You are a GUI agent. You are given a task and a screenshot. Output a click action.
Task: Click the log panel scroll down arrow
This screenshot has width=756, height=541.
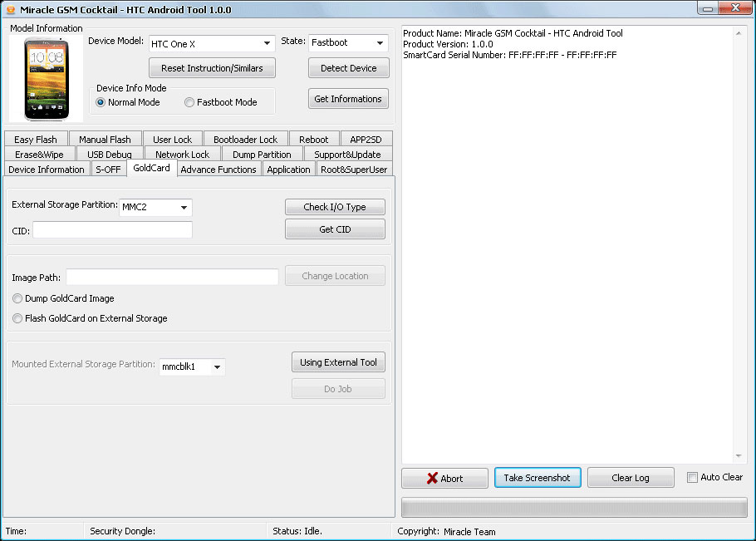(x=739, y=455)
